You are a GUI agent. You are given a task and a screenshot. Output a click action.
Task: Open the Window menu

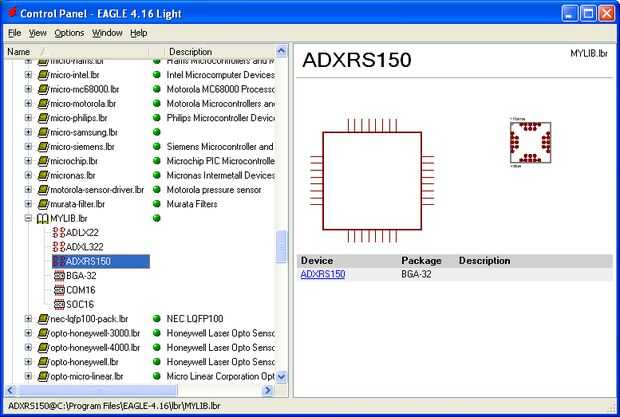(x=107, y=33)
